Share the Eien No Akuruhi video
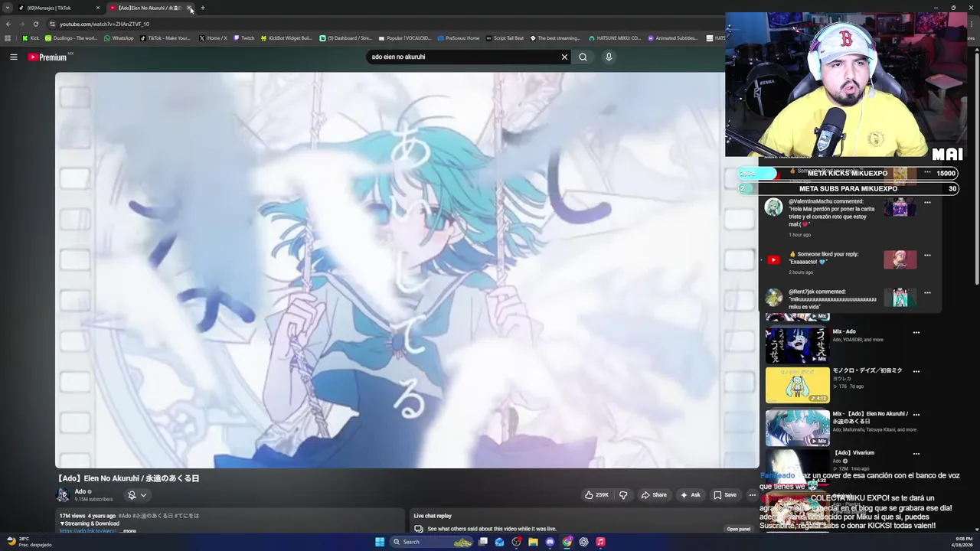Image resolution: width=980 pixels, height=551 pixels. 654,495
